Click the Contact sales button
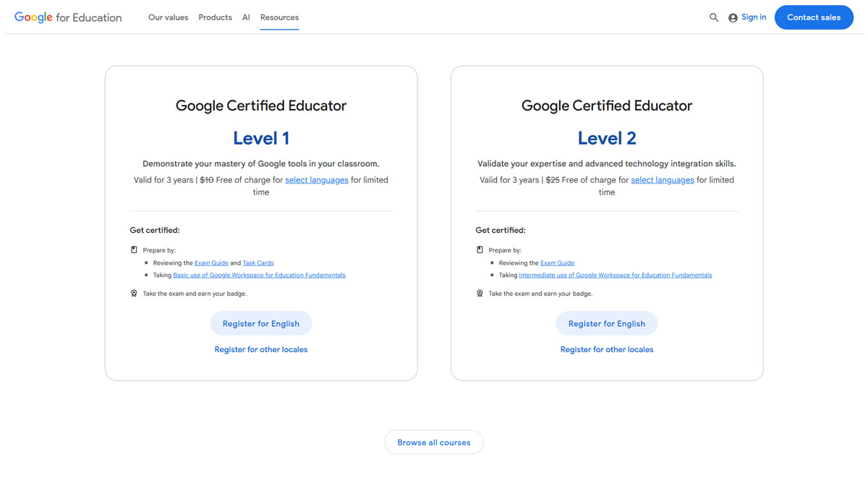 click(814, 17)
